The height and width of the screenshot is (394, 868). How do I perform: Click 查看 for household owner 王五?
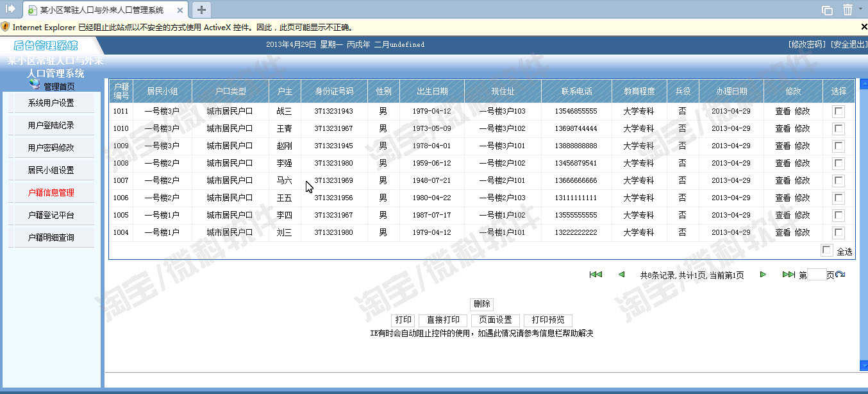[783, 198]
